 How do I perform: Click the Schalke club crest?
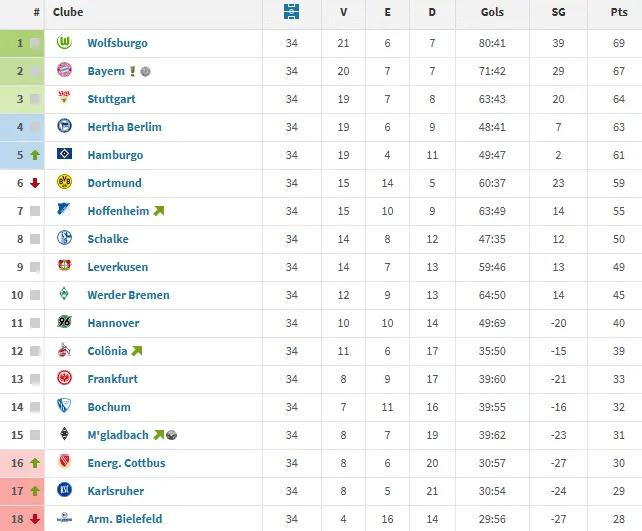[64, 238]
